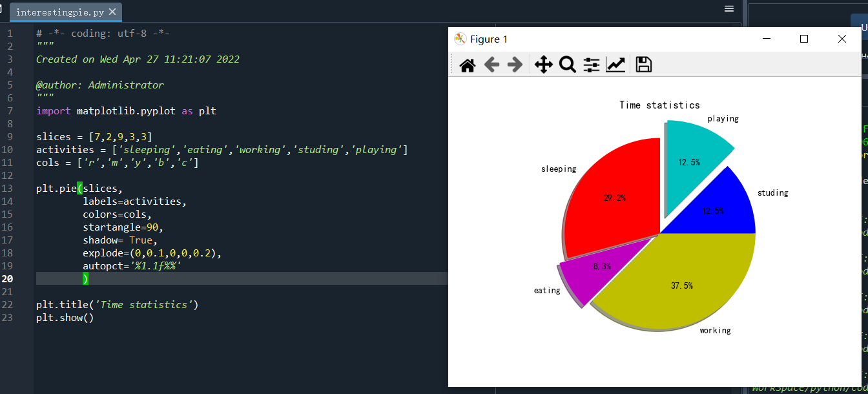Close the interestingpie.py editor tab
The height and width of the screenshot is (394, 868).
(113, 12)
